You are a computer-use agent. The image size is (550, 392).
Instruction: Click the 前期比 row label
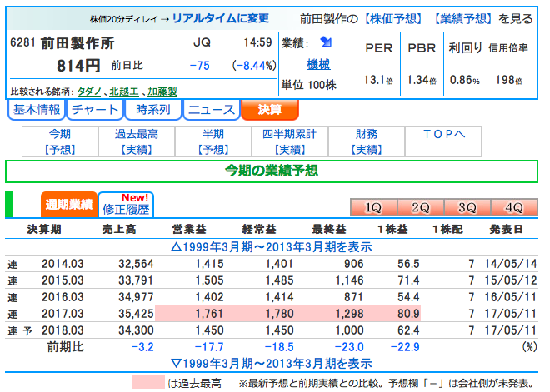click(66, 347)
